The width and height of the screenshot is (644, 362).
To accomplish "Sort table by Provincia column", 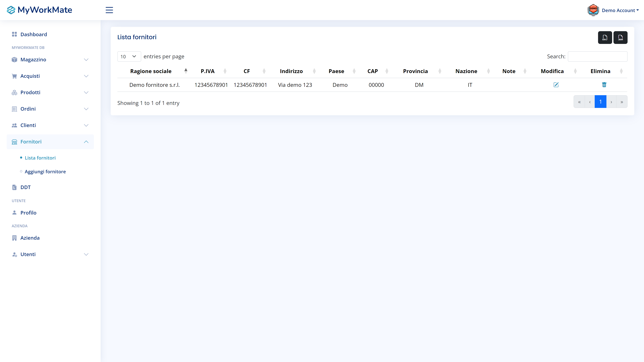I will tap(415, 71).
